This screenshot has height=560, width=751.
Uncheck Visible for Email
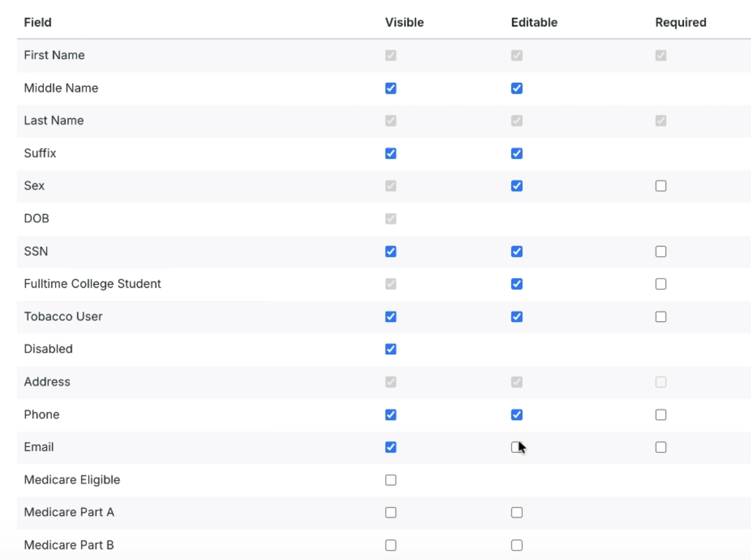(391, 447)
